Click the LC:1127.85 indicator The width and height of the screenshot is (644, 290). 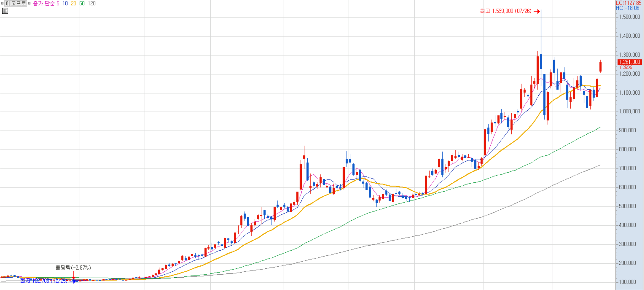coord(629,3)
